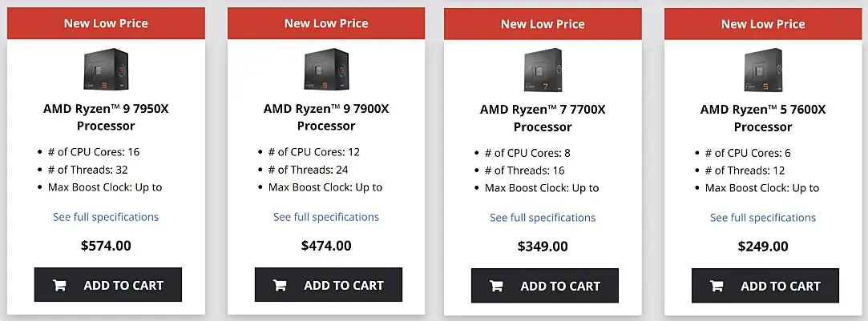Screen dimensions: 868x321
Task: Add the $574.00 Ryzen 9 7950X to cart
Action: click(108, 285)
